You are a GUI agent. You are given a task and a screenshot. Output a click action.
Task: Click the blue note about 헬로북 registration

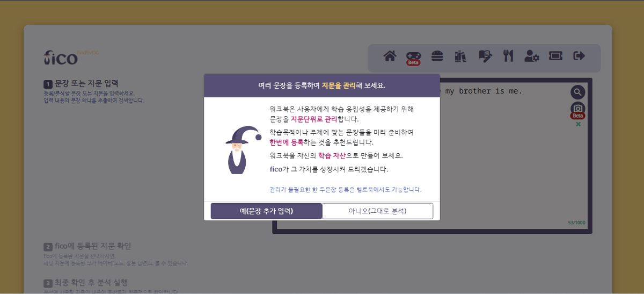(x=346, y=190)
